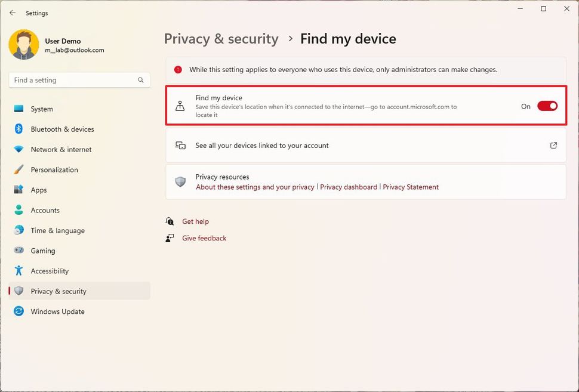Click the Gaming controller icon
Viewport: 579px width, 392px height.
pos(19,251)
